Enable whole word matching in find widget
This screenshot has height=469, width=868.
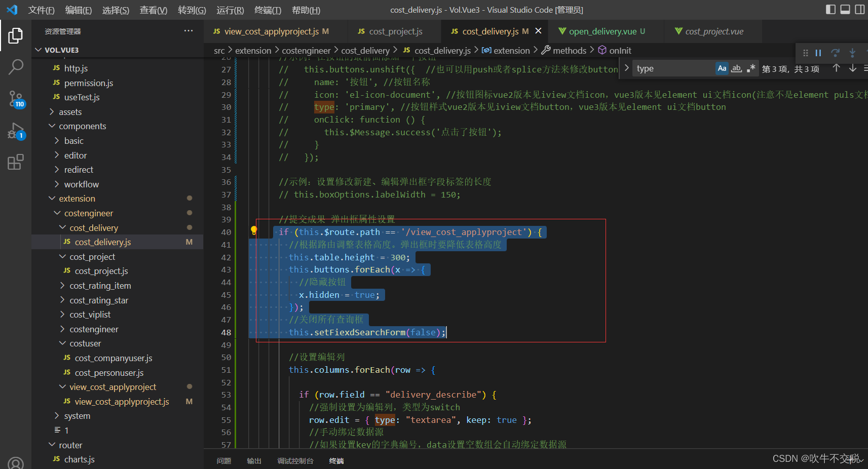pos(736,68)
